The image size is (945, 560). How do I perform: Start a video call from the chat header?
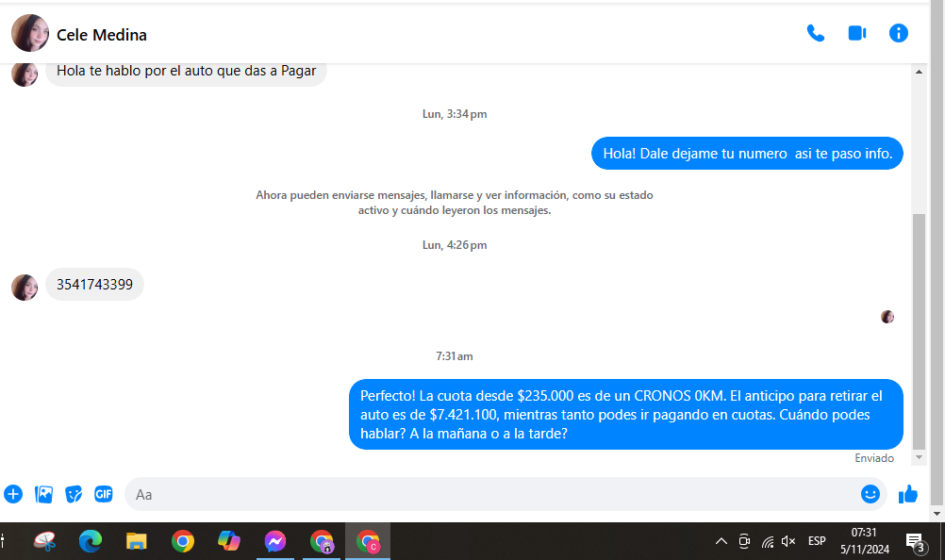(x=856, y=34)
